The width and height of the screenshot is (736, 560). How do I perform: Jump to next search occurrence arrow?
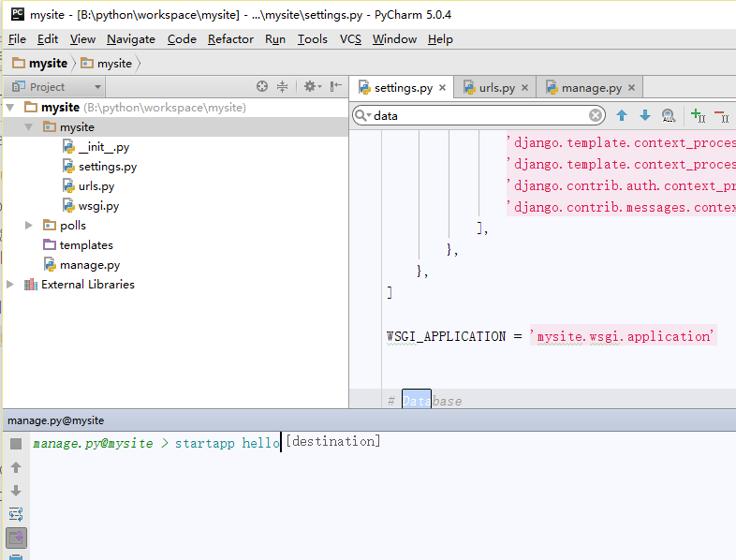tap(645, 115)
